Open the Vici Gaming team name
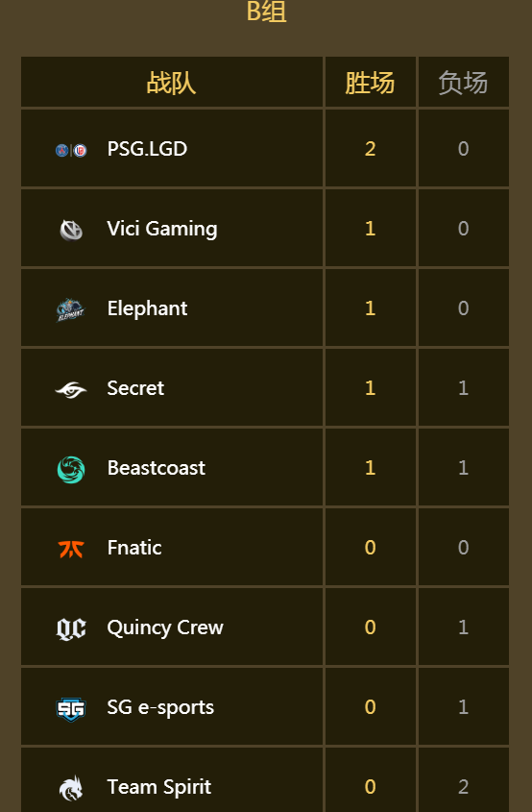The image size is (532, 812). click(162, 229)
